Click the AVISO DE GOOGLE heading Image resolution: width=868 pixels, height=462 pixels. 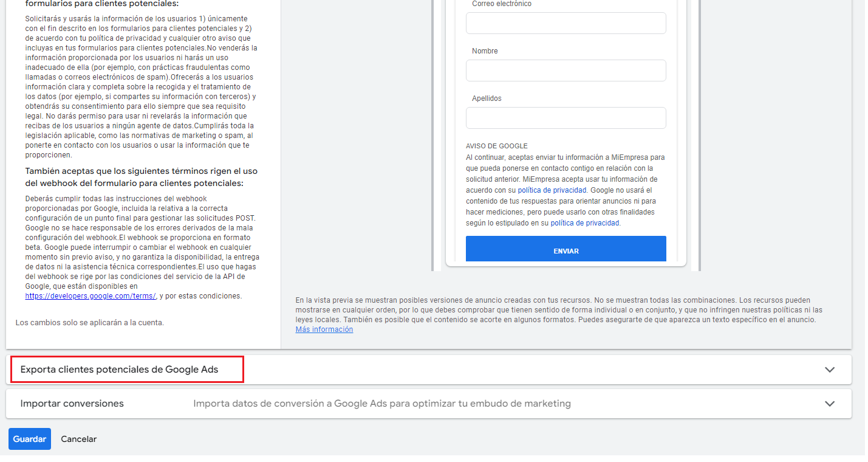[x=496, y=146]
